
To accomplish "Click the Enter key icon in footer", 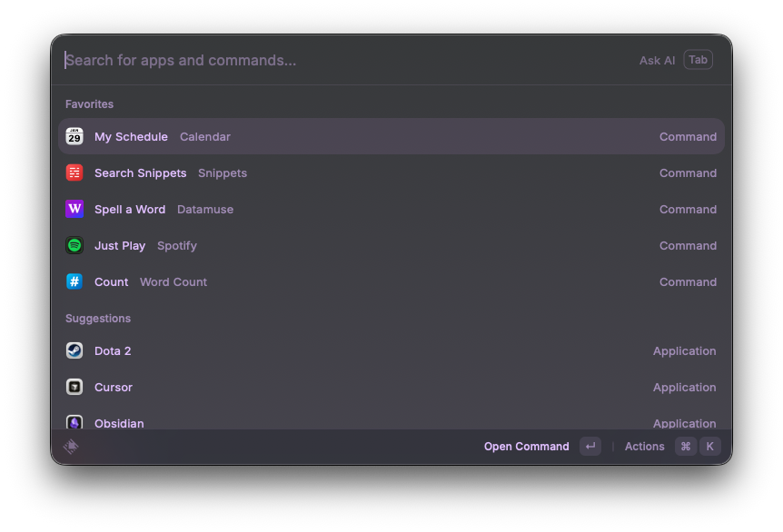I will click(590, 447).
